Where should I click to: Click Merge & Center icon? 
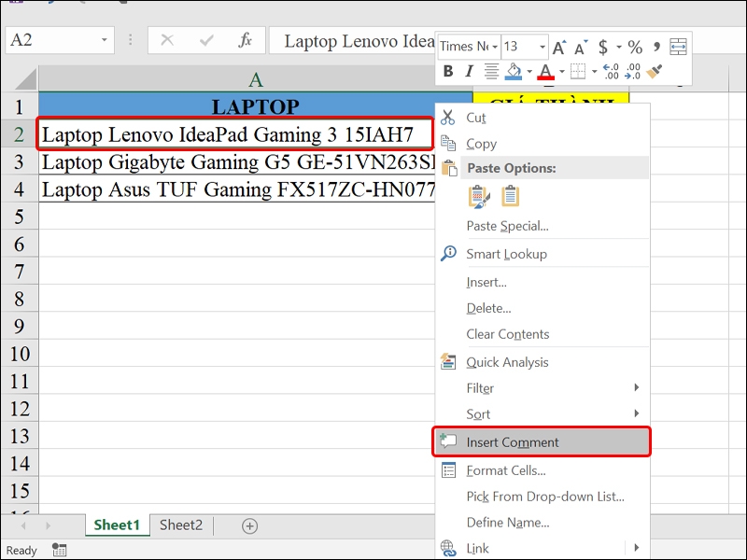click(679, 47)
